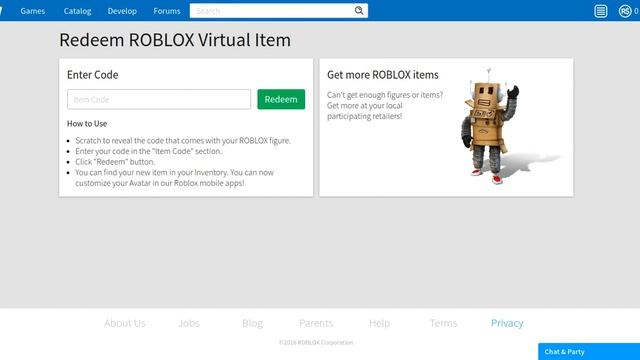The width and height of the screenshot is (640, 360).
Task: Click the Item Code input field
Action: [159, 99]
